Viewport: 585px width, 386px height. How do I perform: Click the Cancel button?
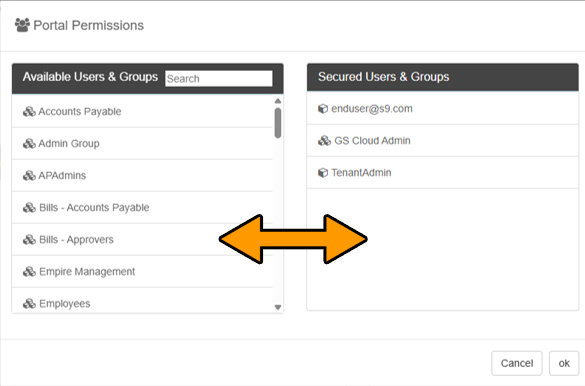point(517,363)
